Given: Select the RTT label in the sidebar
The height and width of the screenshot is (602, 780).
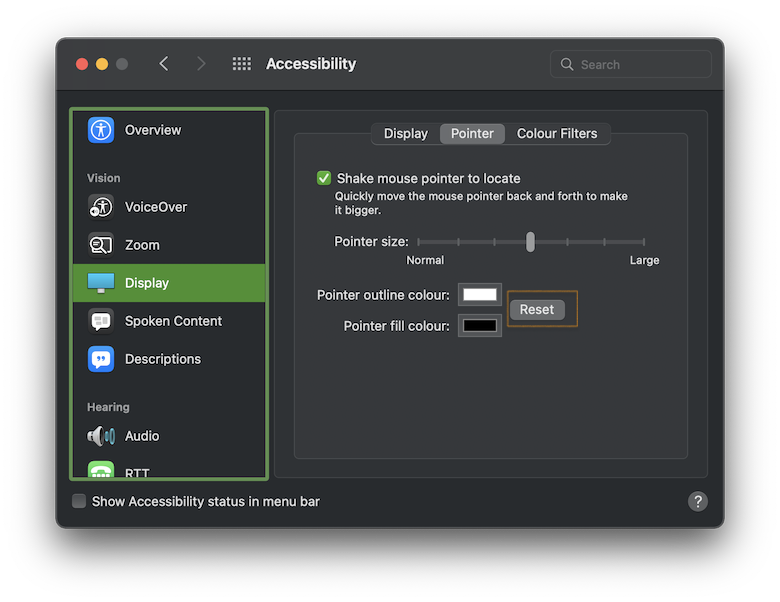Looking at the screenshot, I should 137,472.
